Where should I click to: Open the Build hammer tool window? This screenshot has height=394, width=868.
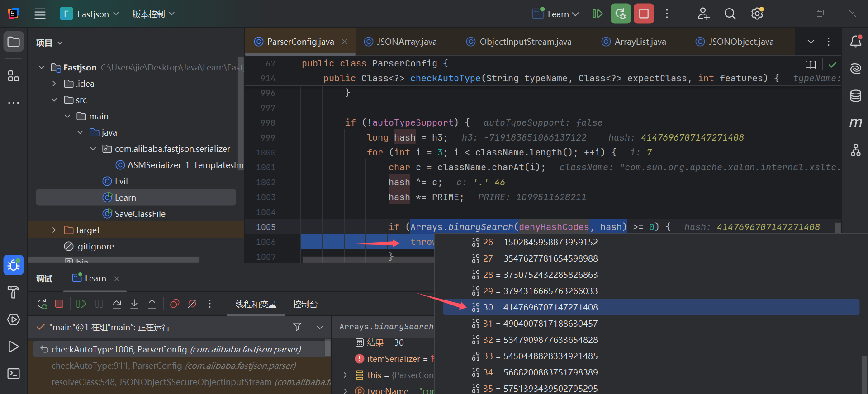(x=14, y=292)
